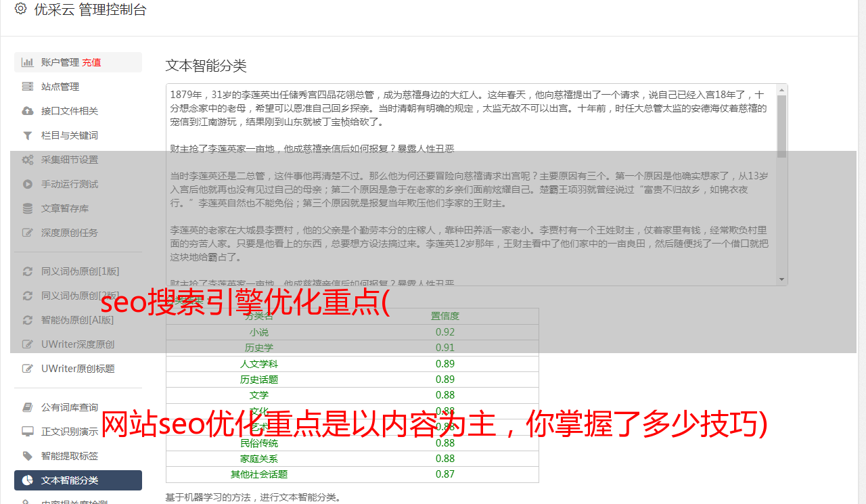Click the 采集细节设置 gears icon
Screen dimensions: 866x504
(x=28, y=160)
